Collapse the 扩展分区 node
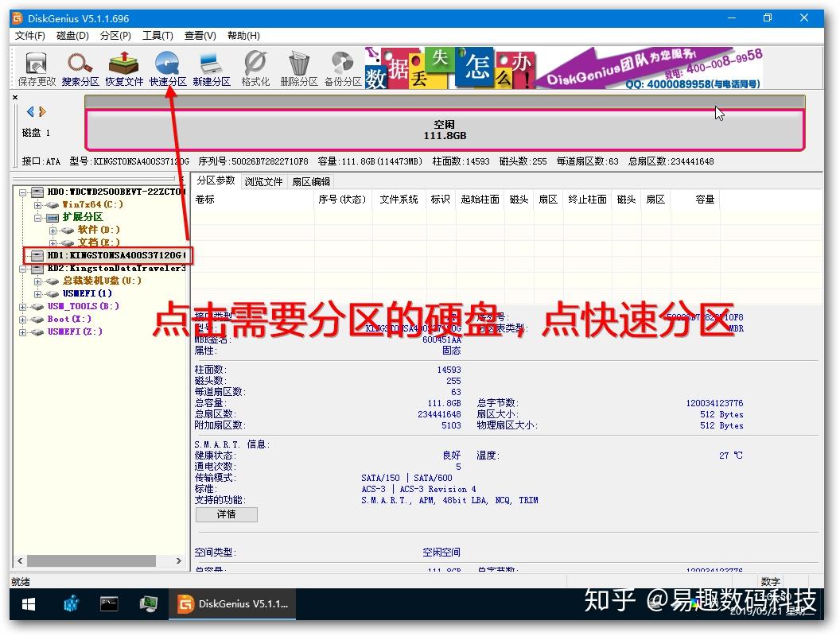 [37, 217]
